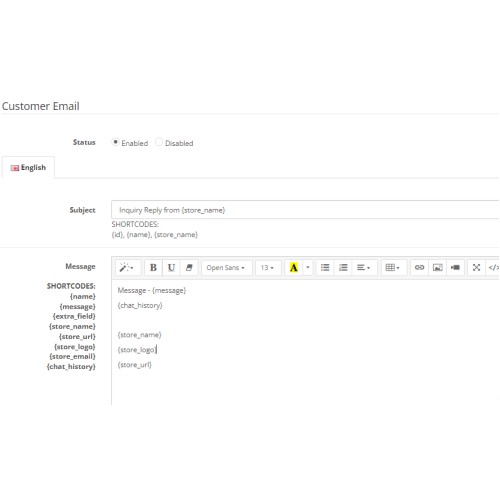
Task: Apply underline formatting
Action: 171,268
